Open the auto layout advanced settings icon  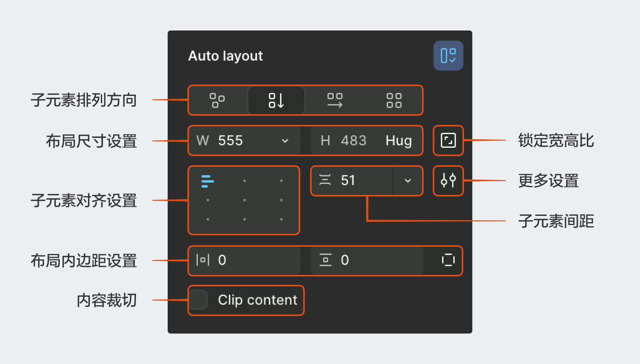click(x=448, y=180)
